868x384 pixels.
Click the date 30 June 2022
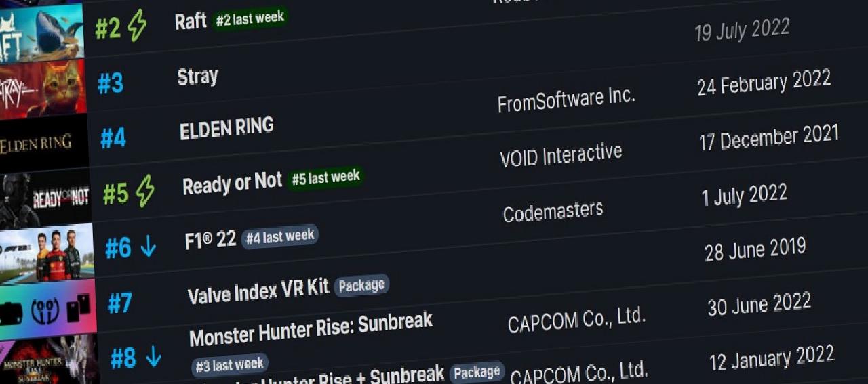coord(759,304)
